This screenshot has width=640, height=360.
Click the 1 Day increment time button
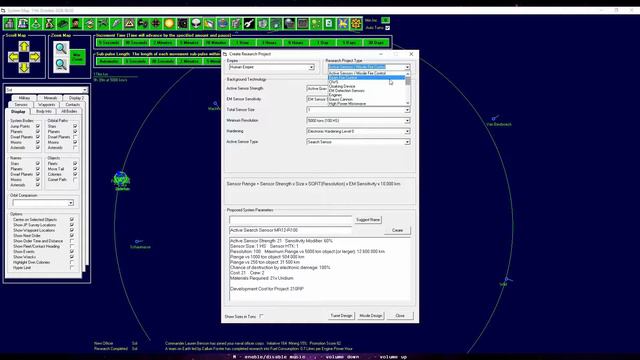pos(322,42)
